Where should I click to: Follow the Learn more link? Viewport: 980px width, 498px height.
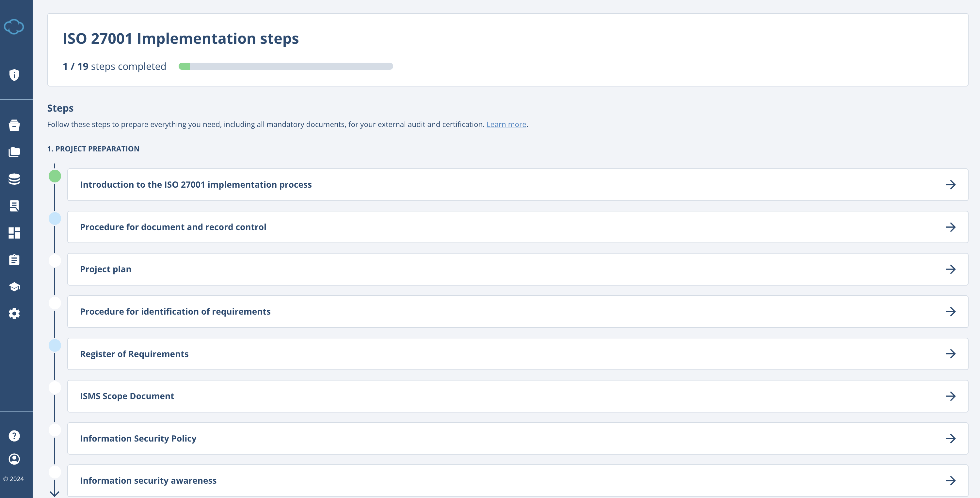pos(506,124)
